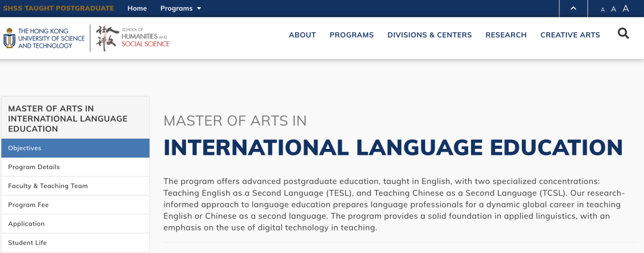Go to Home in the top bar
The width and height of the screenshot is (644, 253).
(x=137, y=8)
